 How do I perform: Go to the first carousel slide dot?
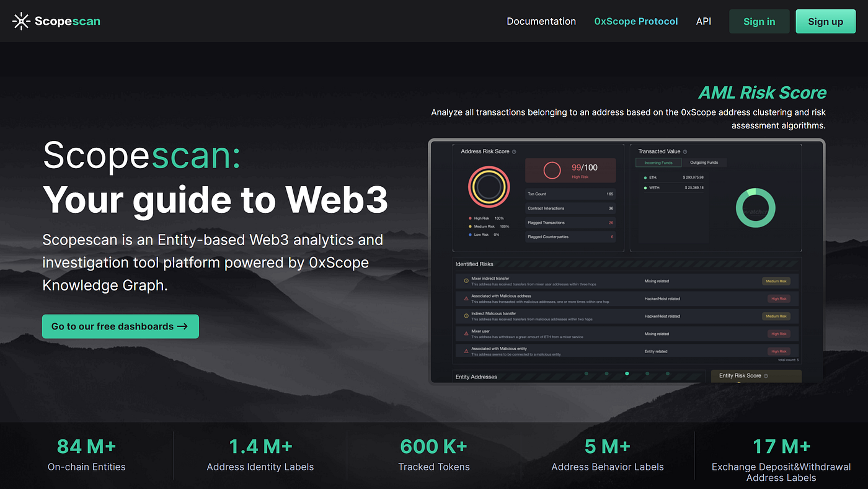tap(587, 374)
